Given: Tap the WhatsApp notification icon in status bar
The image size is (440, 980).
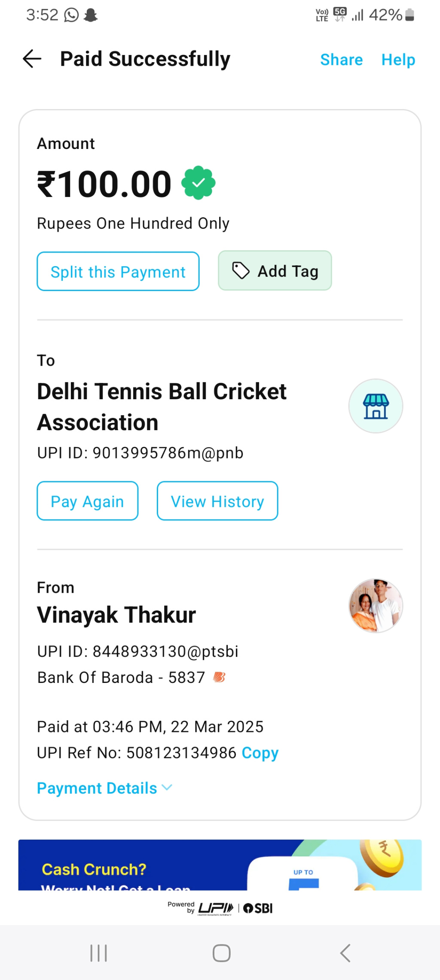Looking at the screenshot, I should [x=71, y=15].
